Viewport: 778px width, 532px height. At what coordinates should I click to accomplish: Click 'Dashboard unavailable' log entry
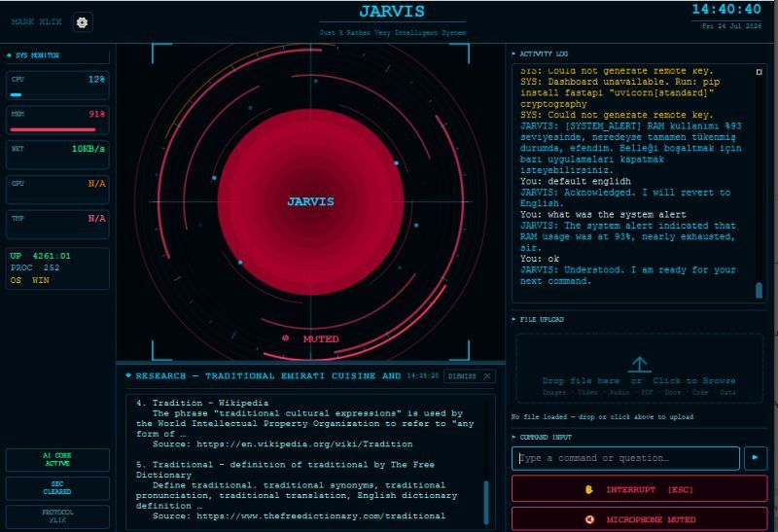tap(619, 92)
